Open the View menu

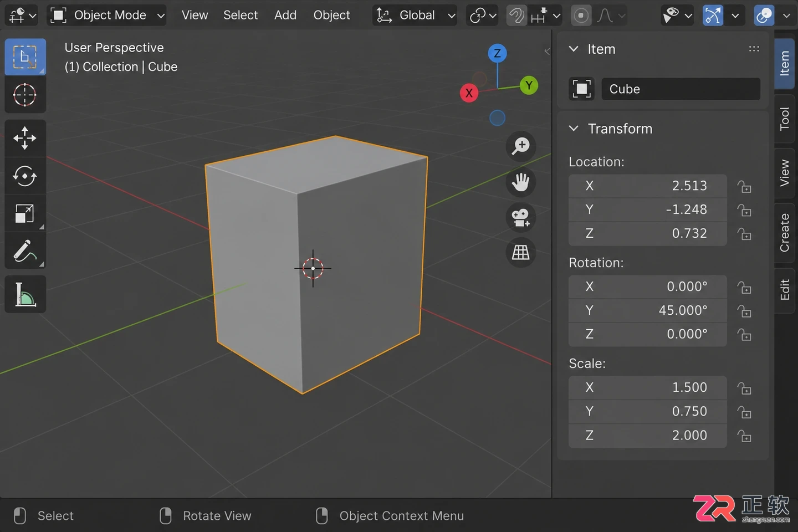(x=195, y=16)
